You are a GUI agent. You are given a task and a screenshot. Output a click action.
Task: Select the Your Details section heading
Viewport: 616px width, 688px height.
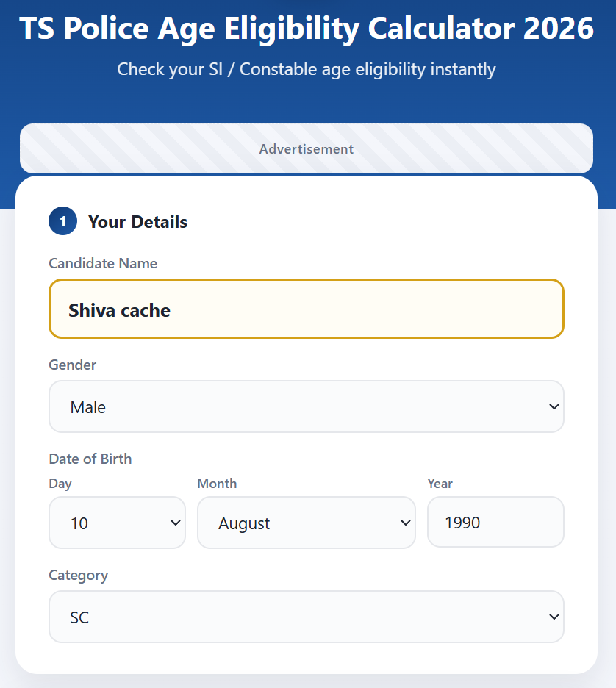[x=137, y=222]
